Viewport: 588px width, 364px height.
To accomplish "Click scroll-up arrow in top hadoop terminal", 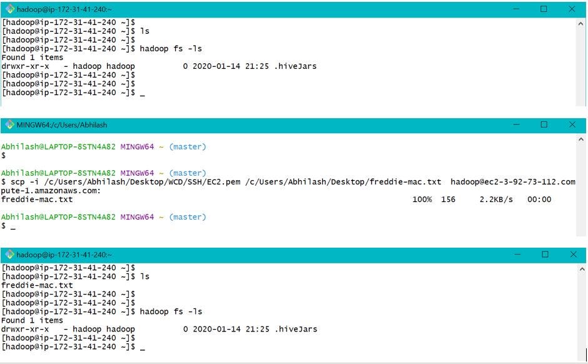I will coord(581,24).
